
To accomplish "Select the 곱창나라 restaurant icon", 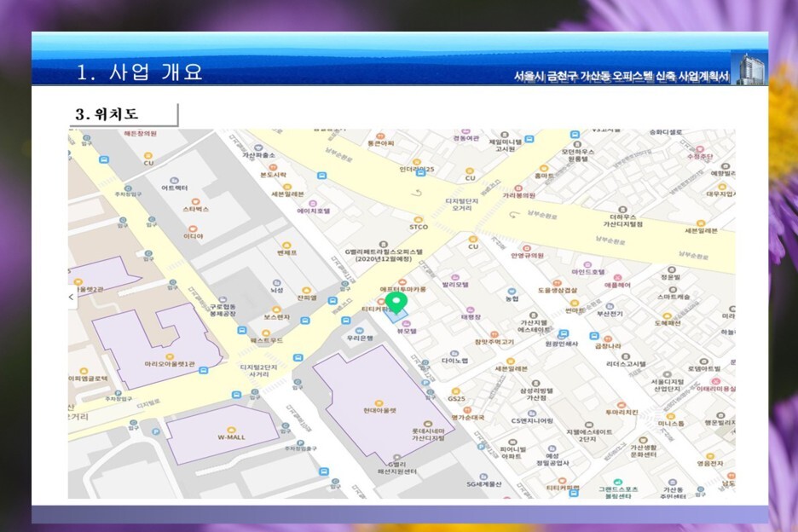I will point(608,338).
